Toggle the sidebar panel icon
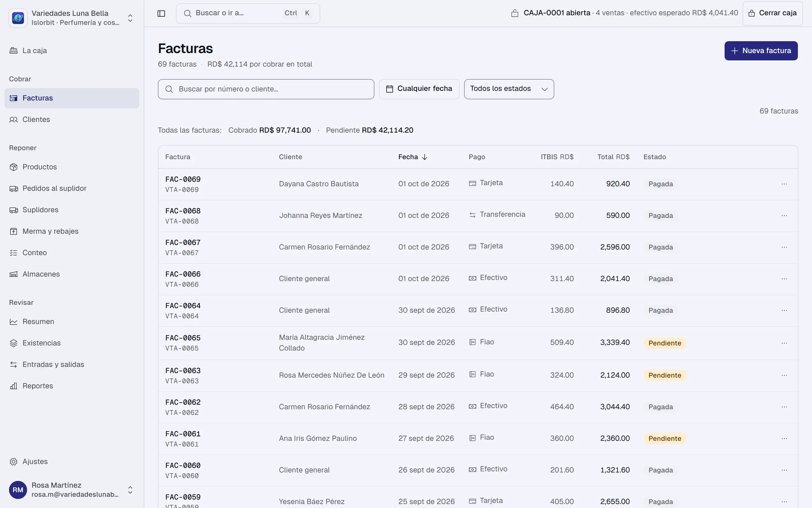812x508 pixels. point(161,14)
